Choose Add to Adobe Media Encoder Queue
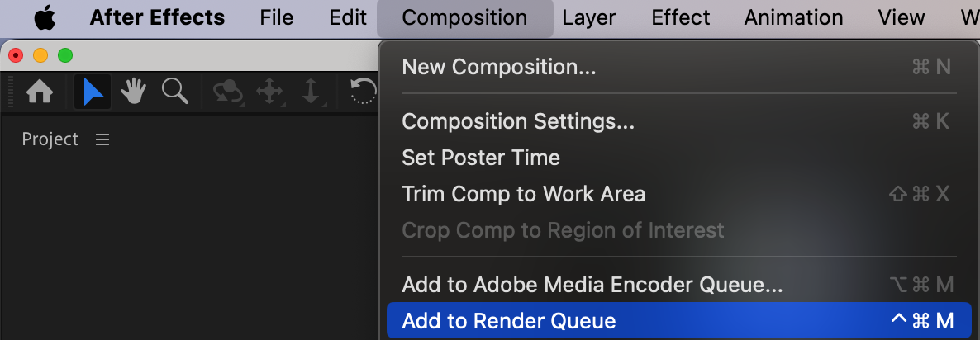This screenshot has width=980, height=340. click(592, 286)
